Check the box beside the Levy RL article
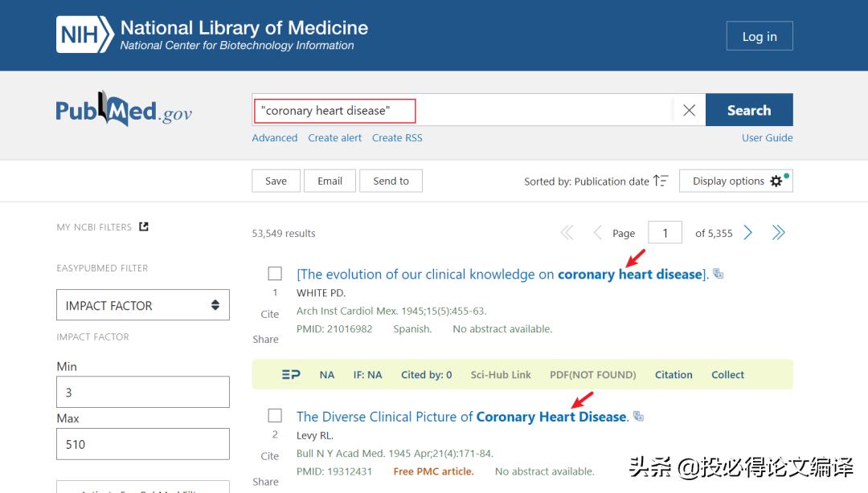868x493 pixels. pyautogui.click(x=275, y=416)
